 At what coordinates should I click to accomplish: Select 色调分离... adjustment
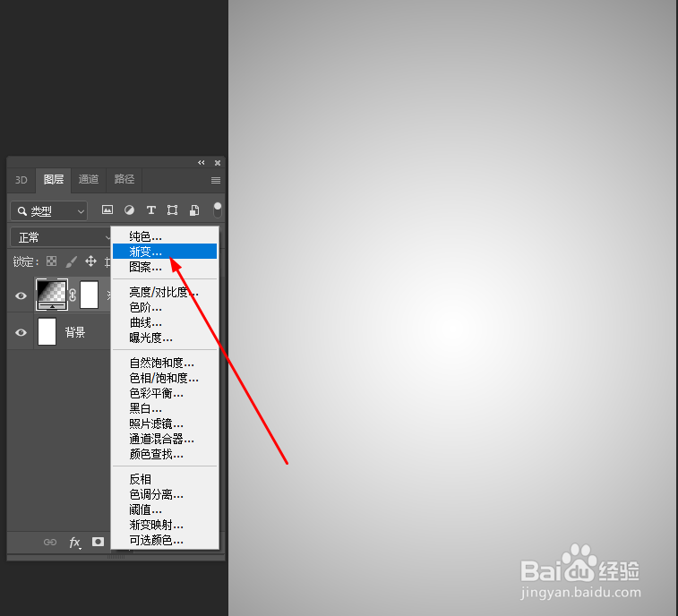165,494
